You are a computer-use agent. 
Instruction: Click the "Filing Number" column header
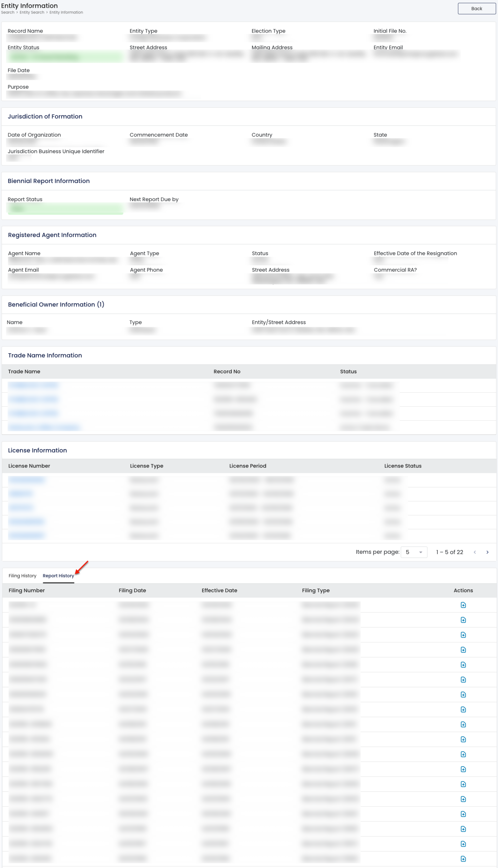tap(27, 590)
